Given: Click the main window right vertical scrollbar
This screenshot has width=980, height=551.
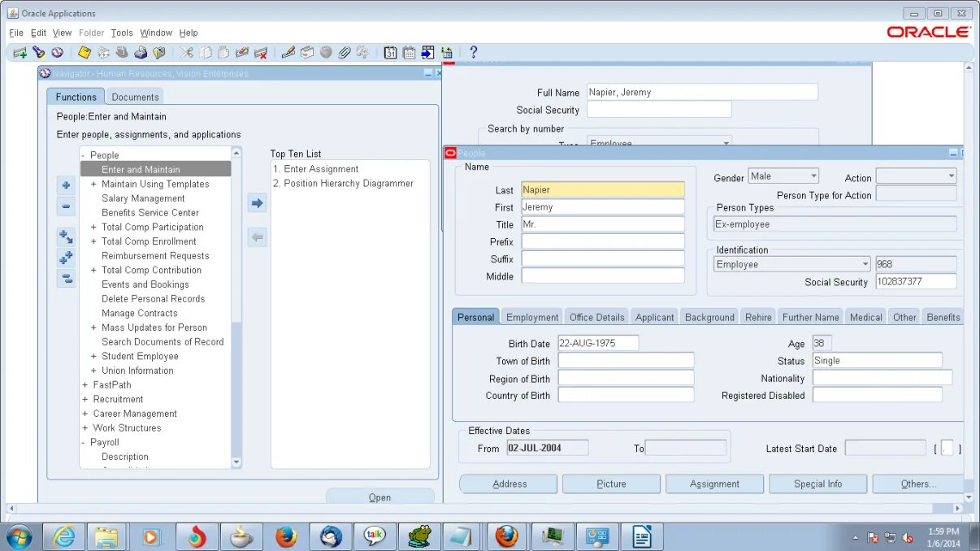Looking at the screenshot, I should (x=969, y=282).
